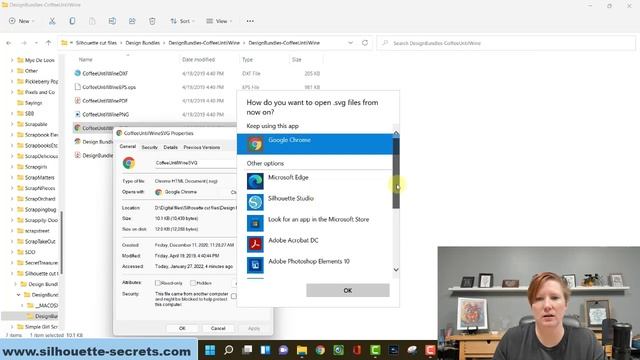Sort files by Name column header

86,60
